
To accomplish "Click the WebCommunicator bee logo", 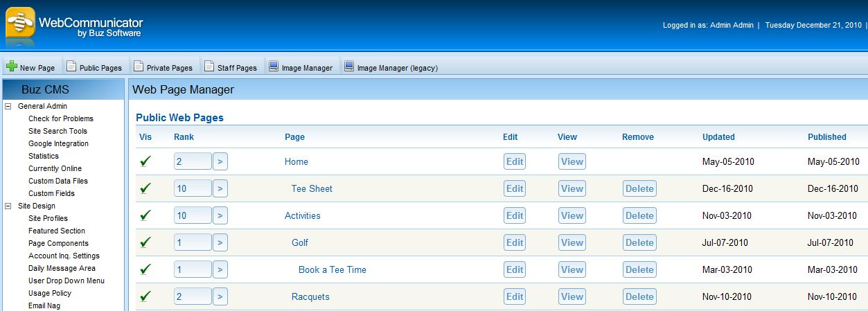I will [x=20, y=26].
